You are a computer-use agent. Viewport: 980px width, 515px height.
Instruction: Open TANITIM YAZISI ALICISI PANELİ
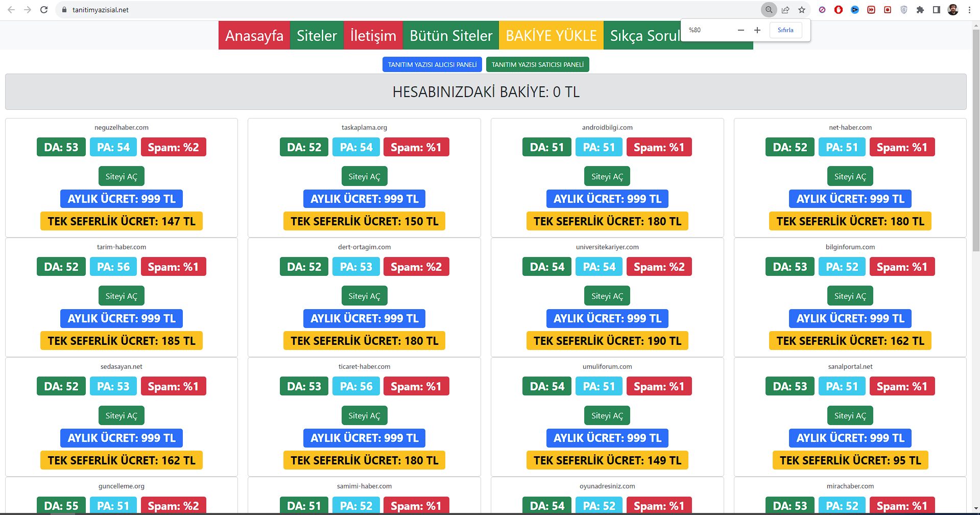coord(432,64)
